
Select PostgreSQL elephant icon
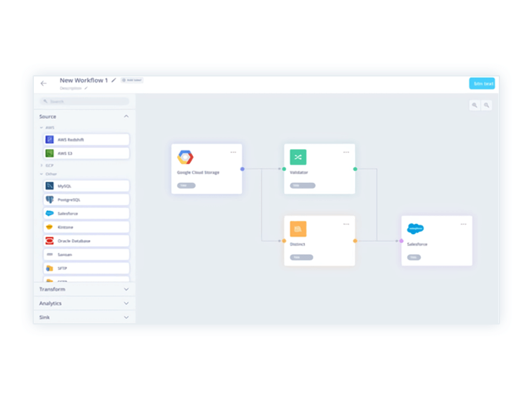click(x=49, y=199)
